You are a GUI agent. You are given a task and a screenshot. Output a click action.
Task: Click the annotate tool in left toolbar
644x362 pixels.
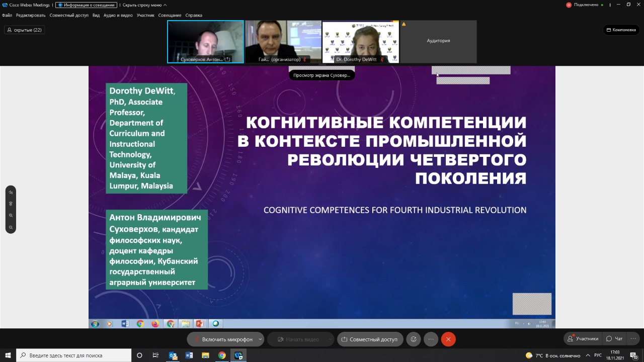click(11, 193)
